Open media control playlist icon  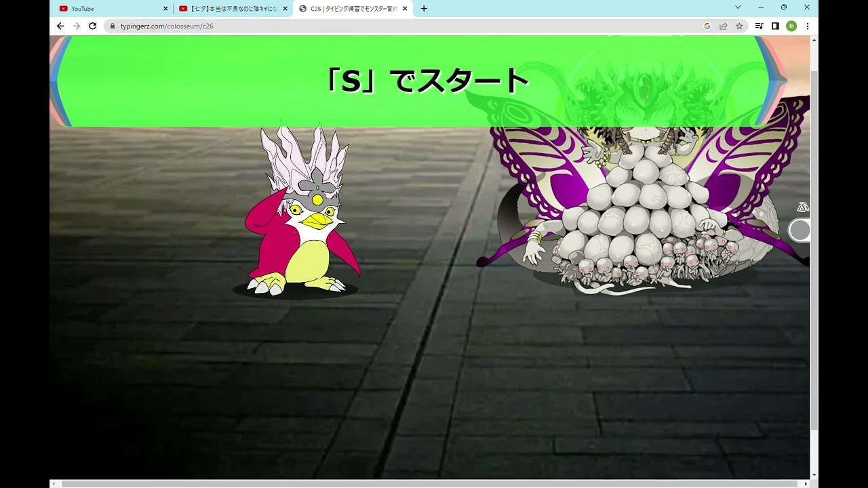tap(759, 26)
